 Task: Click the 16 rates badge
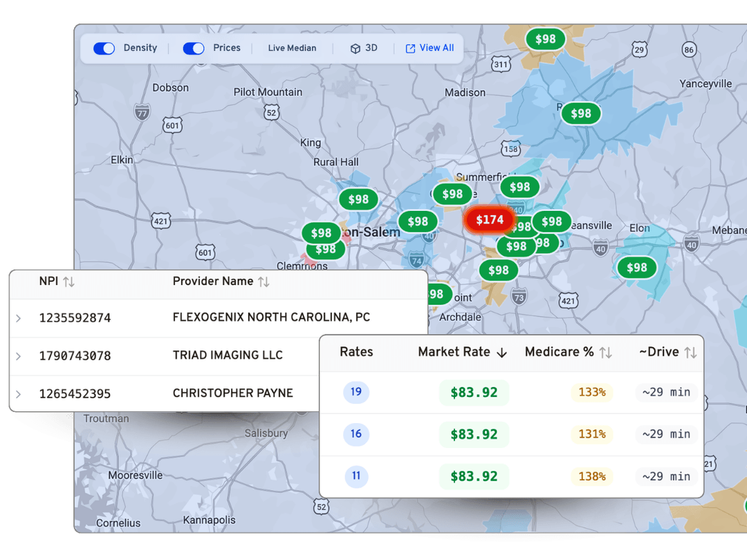tap(356, 433)
